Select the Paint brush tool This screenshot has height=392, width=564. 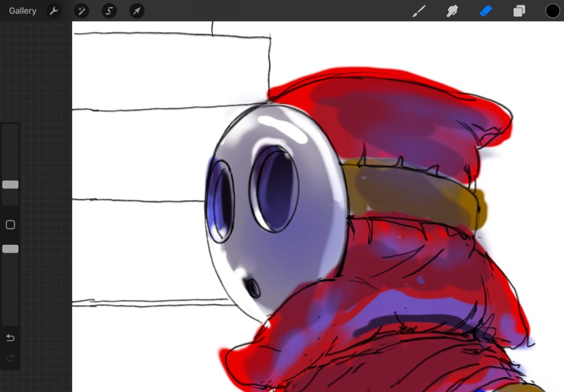(x=419, y=11)
